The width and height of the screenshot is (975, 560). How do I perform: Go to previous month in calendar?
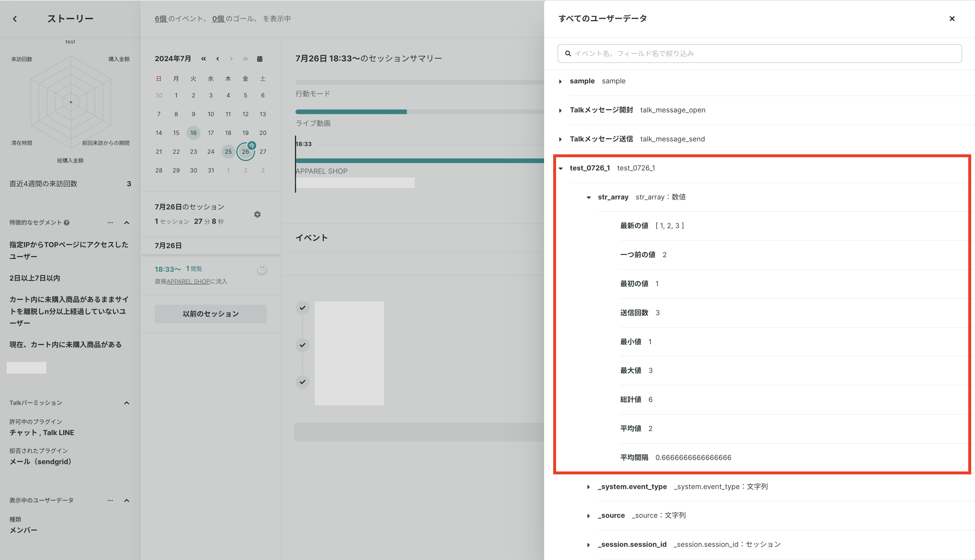[218, 59]
